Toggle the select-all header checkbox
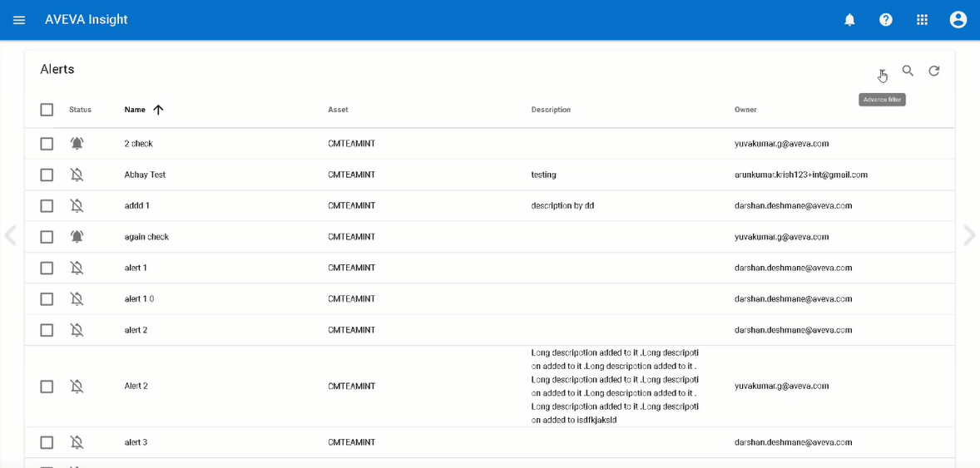The width and height of the screenshot is (980, 468). point(47,110)
